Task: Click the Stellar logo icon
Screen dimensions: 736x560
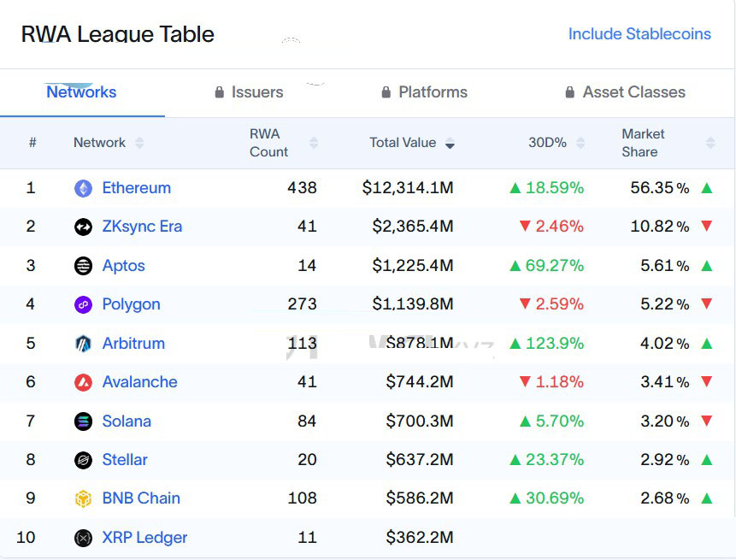Action: coord(83,460)
